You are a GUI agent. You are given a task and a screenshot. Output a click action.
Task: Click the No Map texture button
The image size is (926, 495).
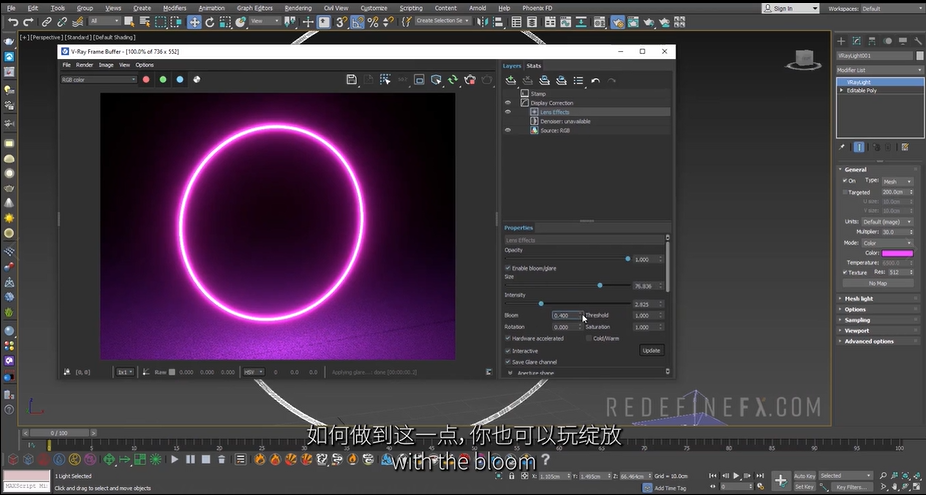click(x=878, y=284)
